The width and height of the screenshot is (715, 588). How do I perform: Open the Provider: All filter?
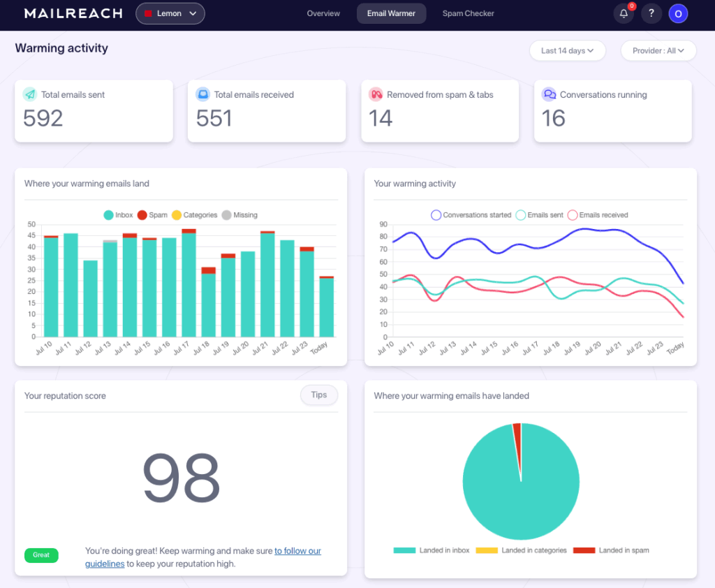[657, 50]
